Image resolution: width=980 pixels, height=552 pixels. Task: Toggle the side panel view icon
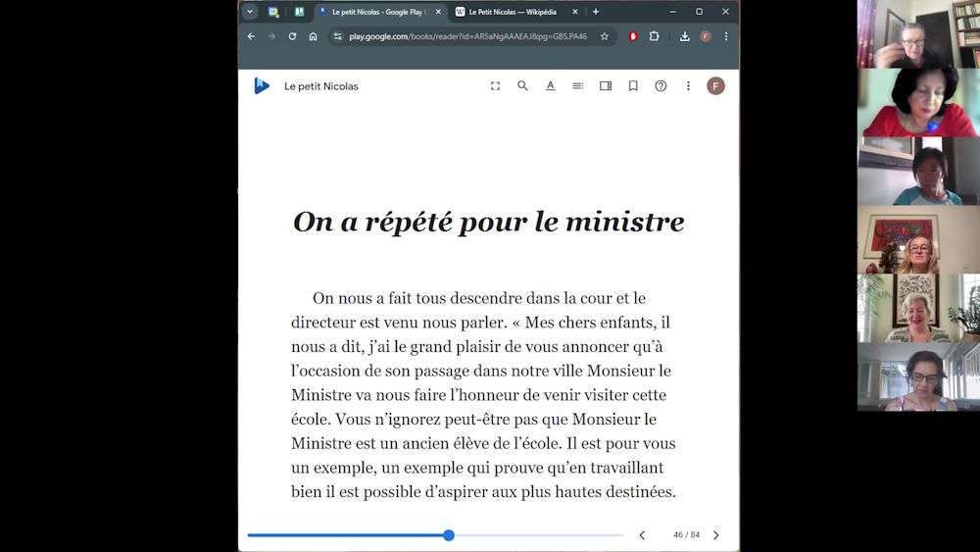click(x=606, y=85)
